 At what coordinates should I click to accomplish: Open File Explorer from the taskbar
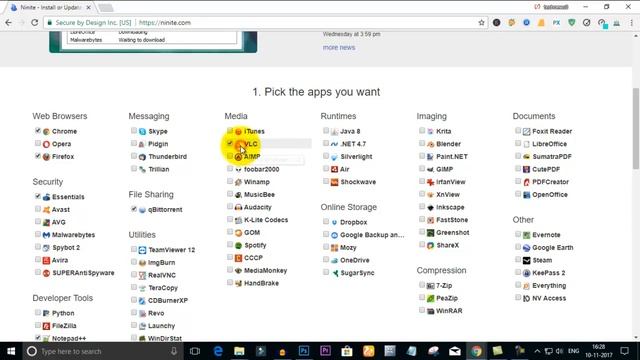[x=239, y=351]
